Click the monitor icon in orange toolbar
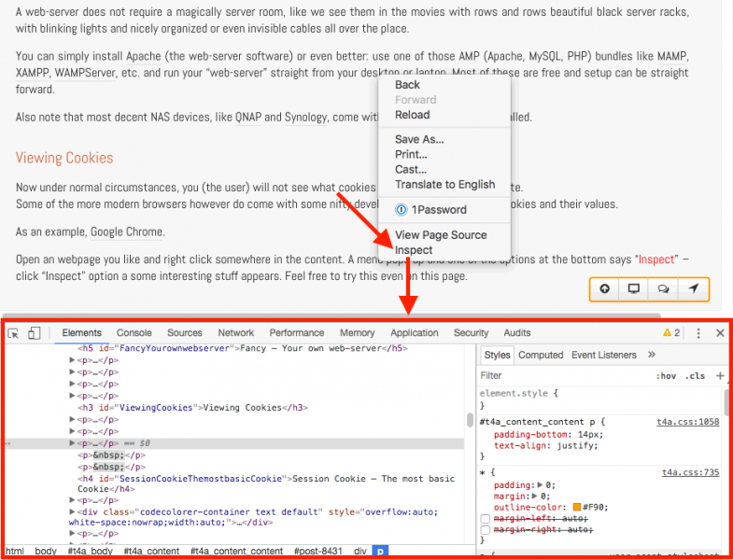Viewport: 733px width, 560px height. click(x=634, y=288)
